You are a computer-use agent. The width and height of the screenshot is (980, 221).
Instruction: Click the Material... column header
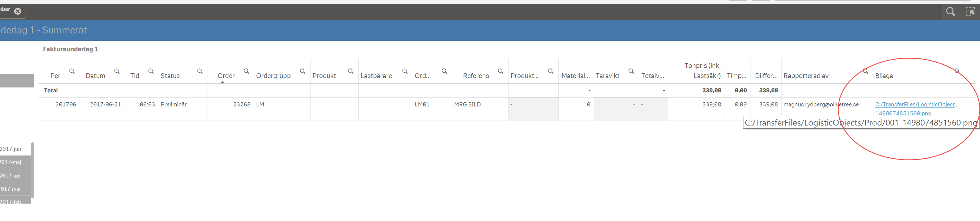pyautogui.click(x=576, y=76)
